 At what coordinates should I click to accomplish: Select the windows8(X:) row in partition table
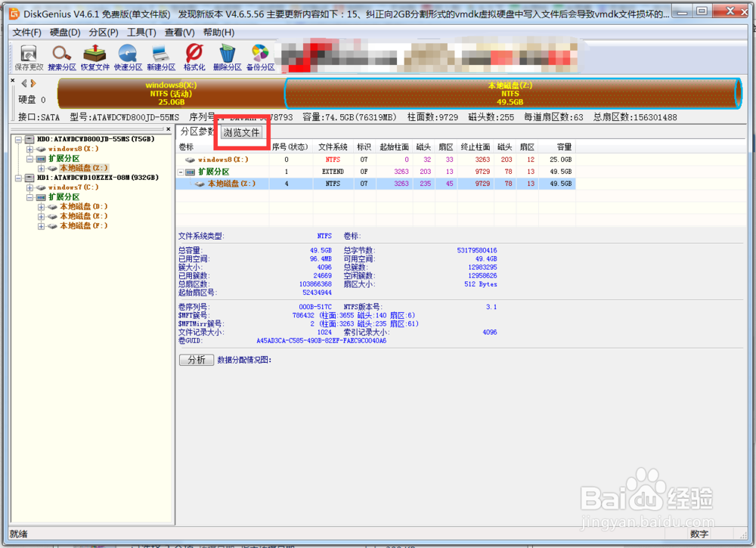376,159
